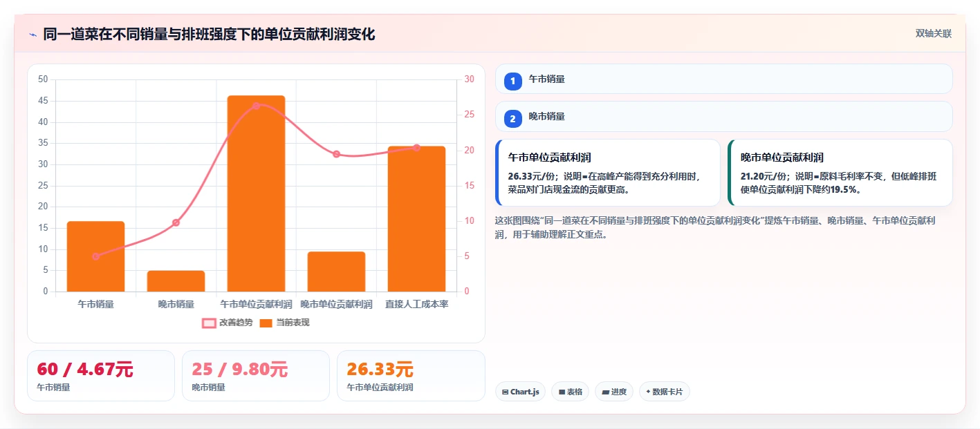Click the trend line point at 直接人工成本率
This screenshot has width=980, height=429.
pyautogui.click(x=416, y=147)
